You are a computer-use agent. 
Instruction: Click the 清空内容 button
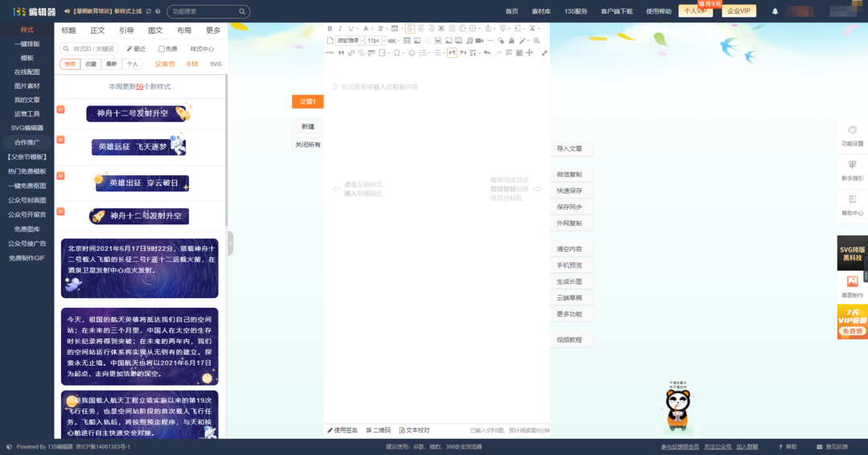(x=569, y=249)
